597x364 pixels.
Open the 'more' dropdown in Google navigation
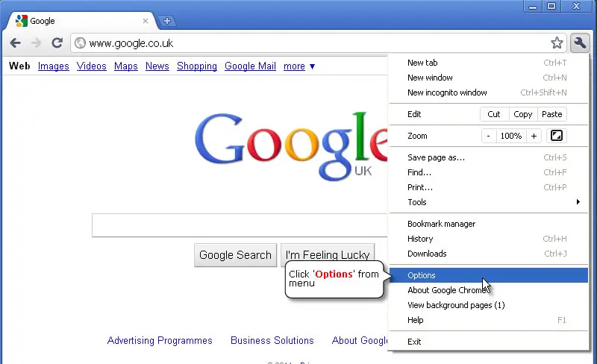(299, 66)
